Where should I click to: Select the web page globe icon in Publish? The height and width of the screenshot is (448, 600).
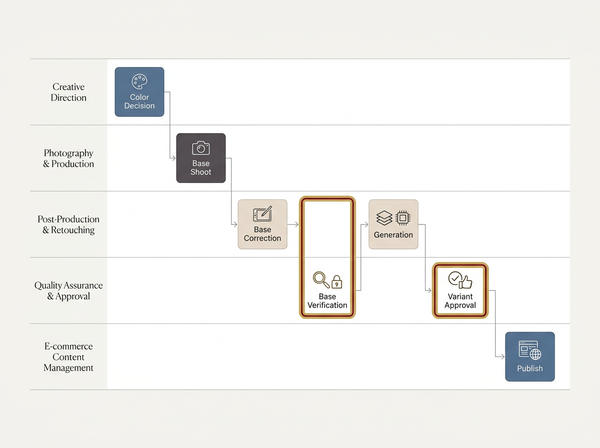tap(530, 350)
